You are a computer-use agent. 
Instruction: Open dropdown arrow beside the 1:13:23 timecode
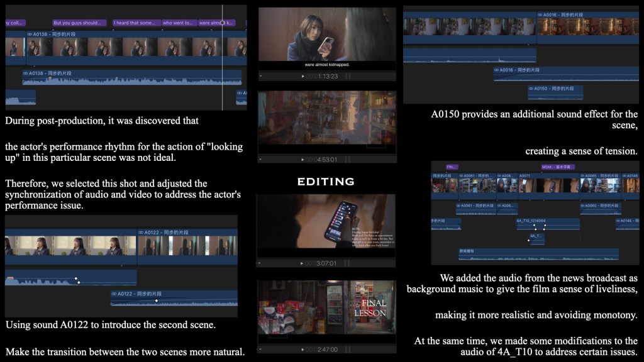point(262,77)
